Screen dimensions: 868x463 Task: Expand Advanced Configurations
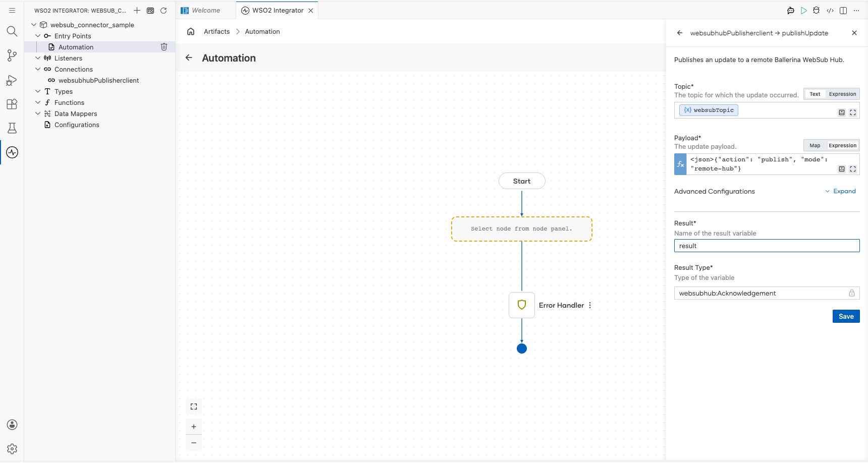click(x=841, y=191)
